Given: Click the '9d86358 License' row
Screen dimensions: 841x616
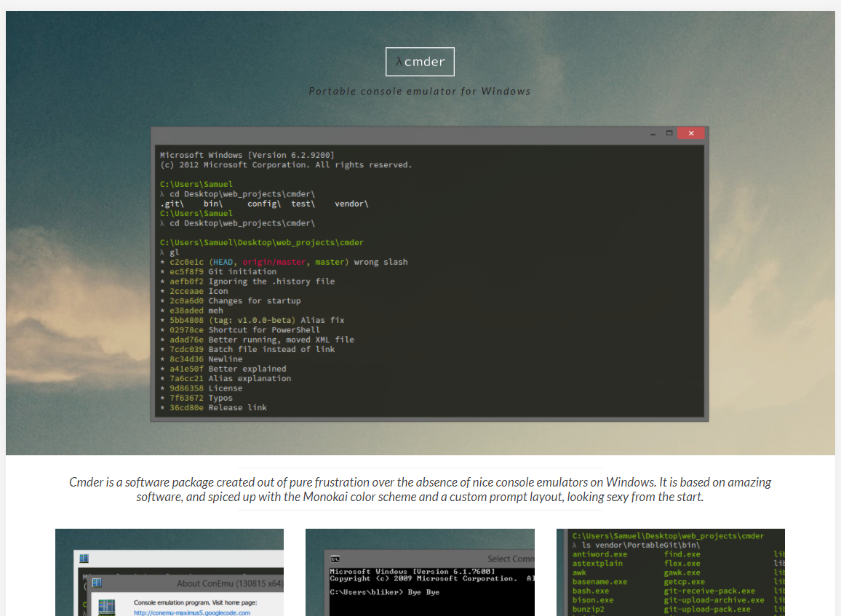Looking at the screenshot, I should 201,388.
